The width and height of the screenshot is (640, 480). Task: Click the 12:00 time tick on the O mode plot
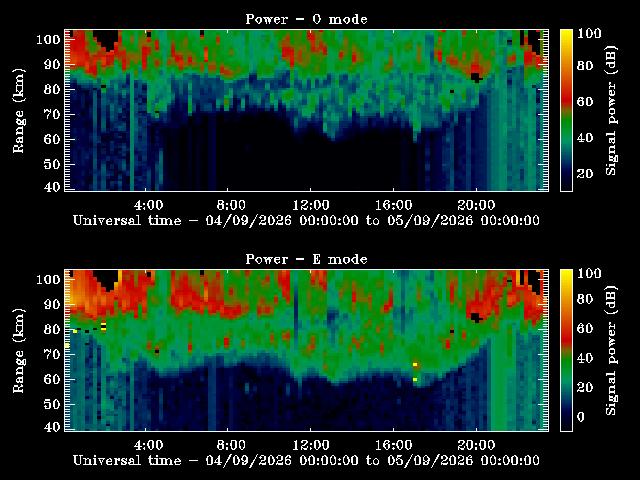[311, 204]
